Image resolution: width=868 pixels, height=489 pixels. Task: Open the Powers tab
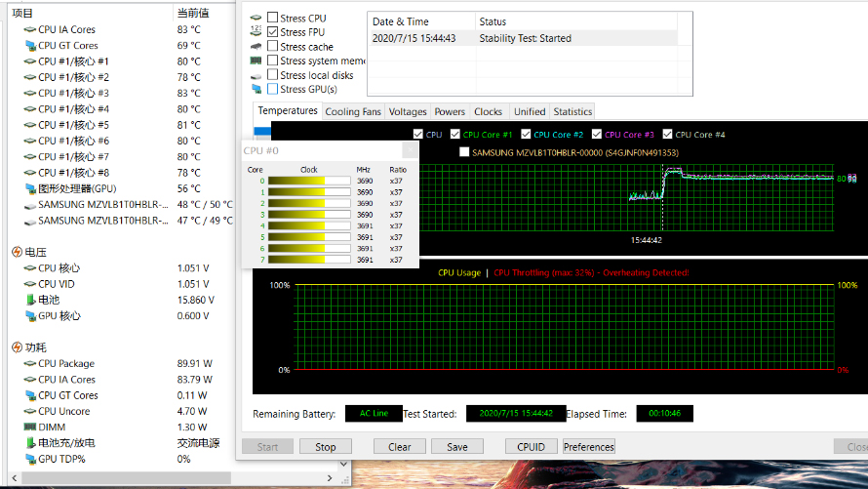tap(450, 111)
